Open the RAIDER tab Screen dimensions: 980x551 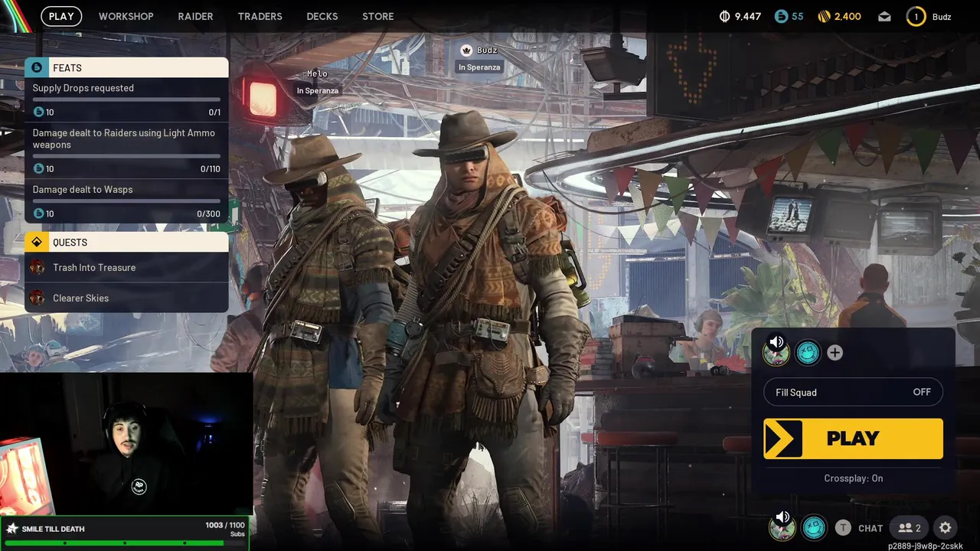click(195, 16)
